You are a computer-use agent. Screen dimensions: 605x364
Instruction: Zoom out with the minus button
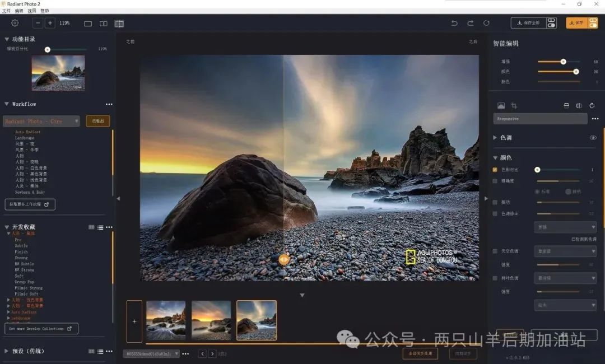tap(38, 23)
